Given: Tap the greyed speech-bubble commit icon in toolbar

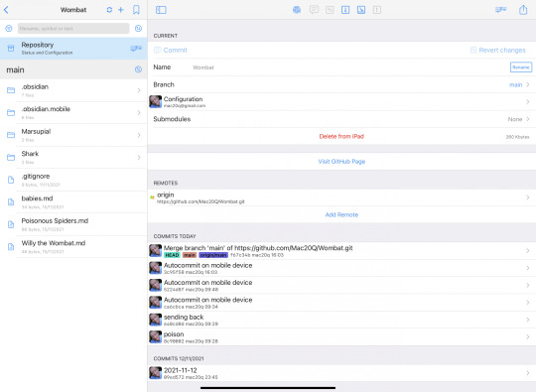Looking at the screenshot, I should (314, 10).
